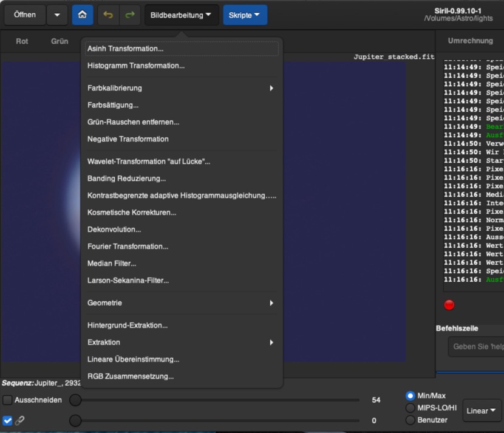Click the undo arrow icon

coord(109,15)
